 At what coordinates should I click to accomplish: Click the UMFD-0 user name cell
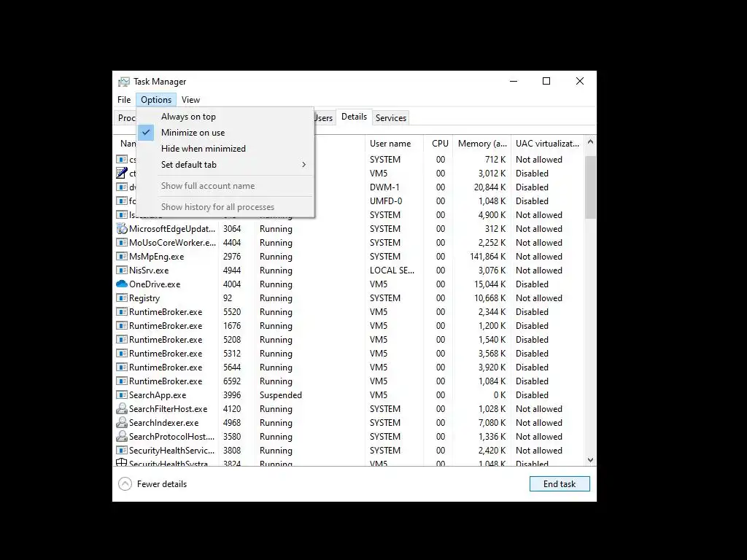tap(386, 201)
